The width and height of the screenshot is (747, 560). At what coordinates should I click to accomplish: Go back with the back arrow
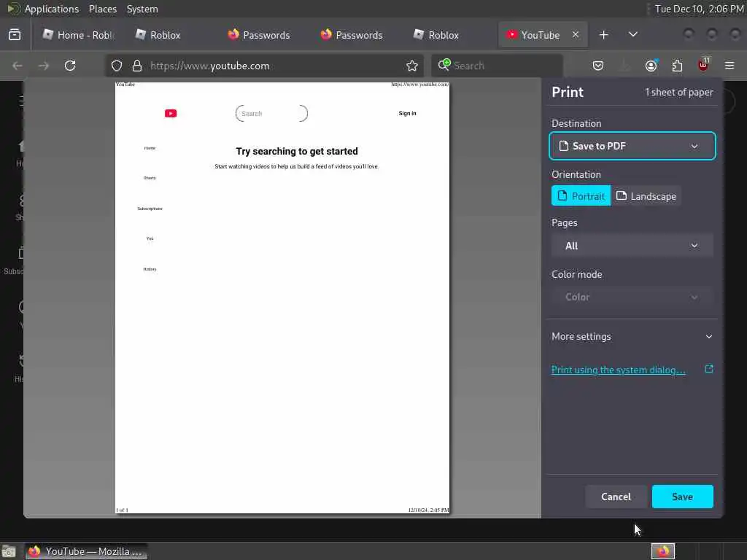pyautogui.click(x=18, y=66)
